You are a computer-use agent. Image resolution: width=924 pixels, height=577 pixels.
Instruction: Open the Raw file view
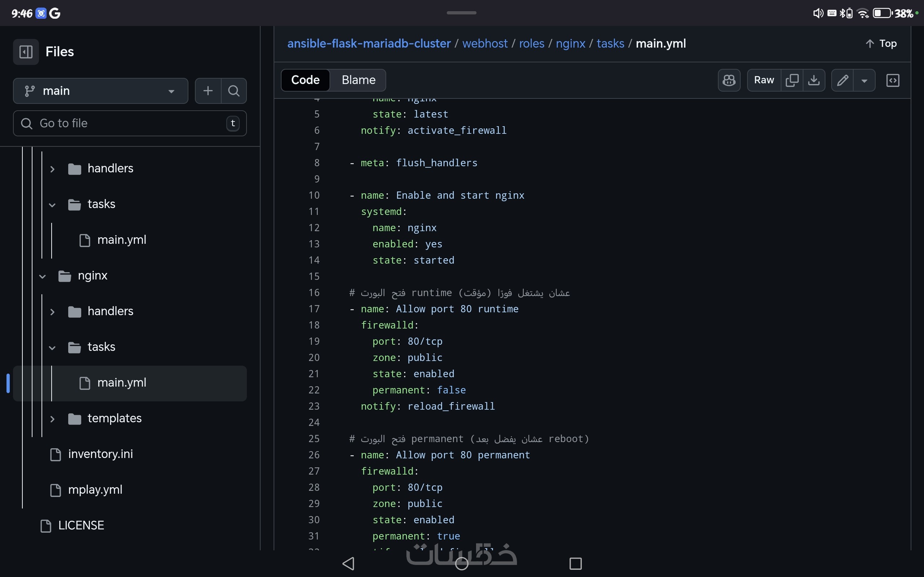[764, 80]
